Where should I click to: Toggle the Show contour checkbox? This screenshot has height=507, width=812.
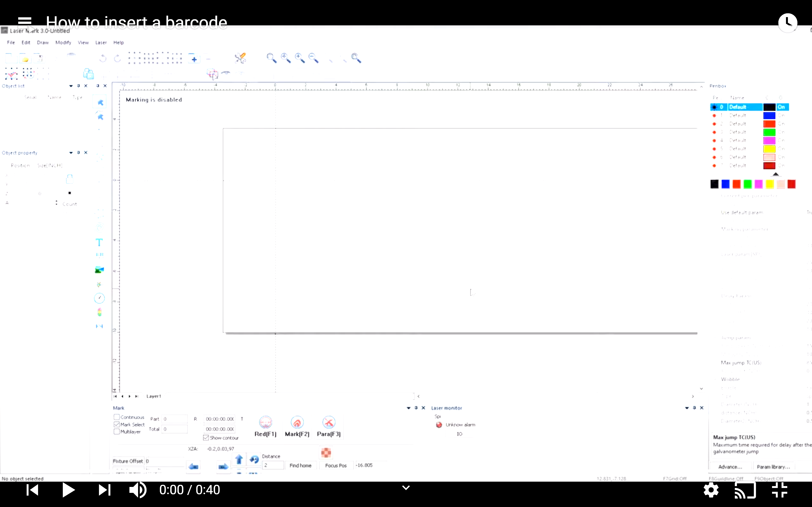[206, 438]
